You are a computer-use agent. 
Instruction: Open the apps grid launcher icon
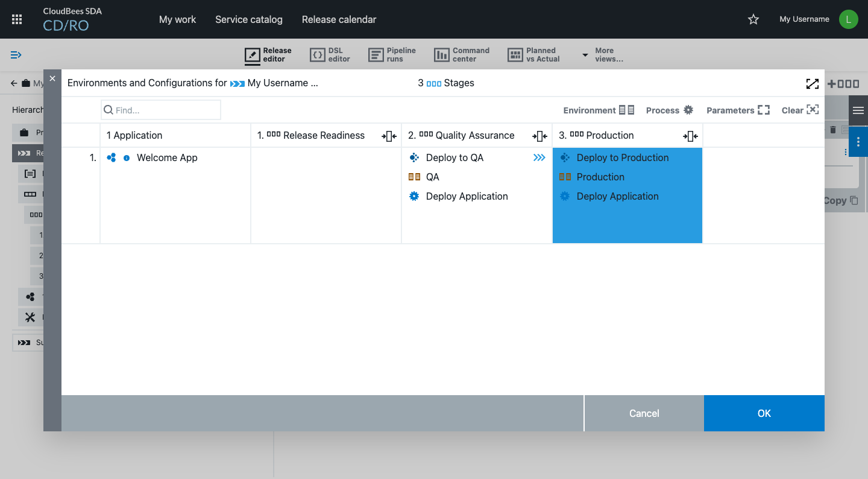click(17, 19)
